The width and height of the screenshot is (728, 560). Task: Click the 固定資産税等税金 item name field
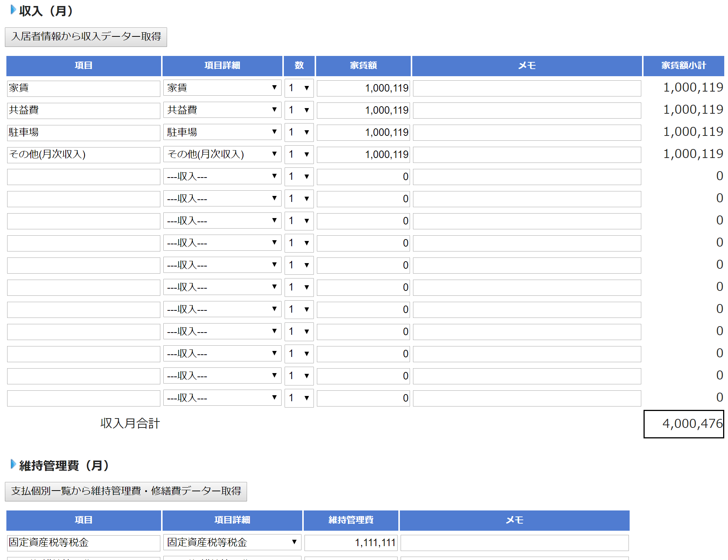coord(83,543)
